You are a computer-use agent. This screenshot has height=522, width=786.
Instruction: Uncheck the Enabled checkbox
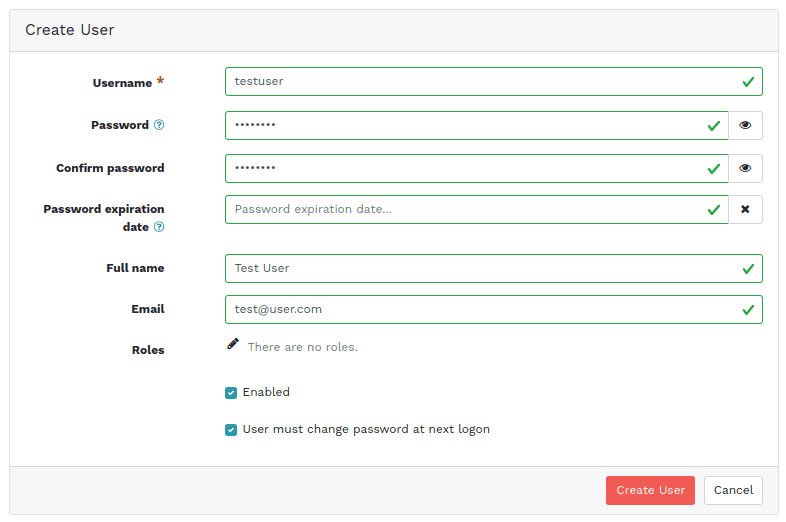pyautogui.click(x=231, y=393)
